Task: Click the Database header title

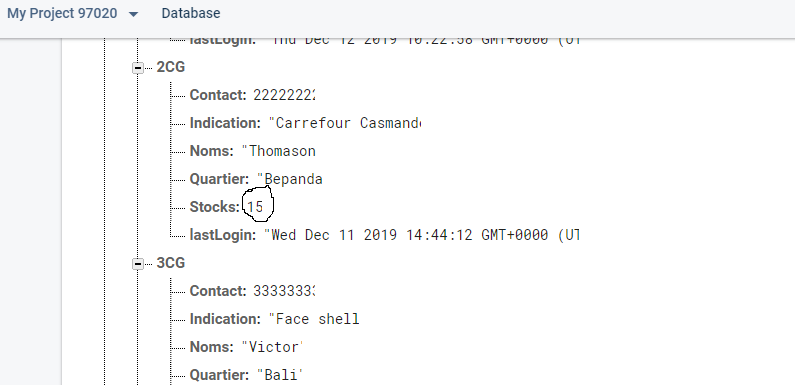Action: (x=191, y=13)
